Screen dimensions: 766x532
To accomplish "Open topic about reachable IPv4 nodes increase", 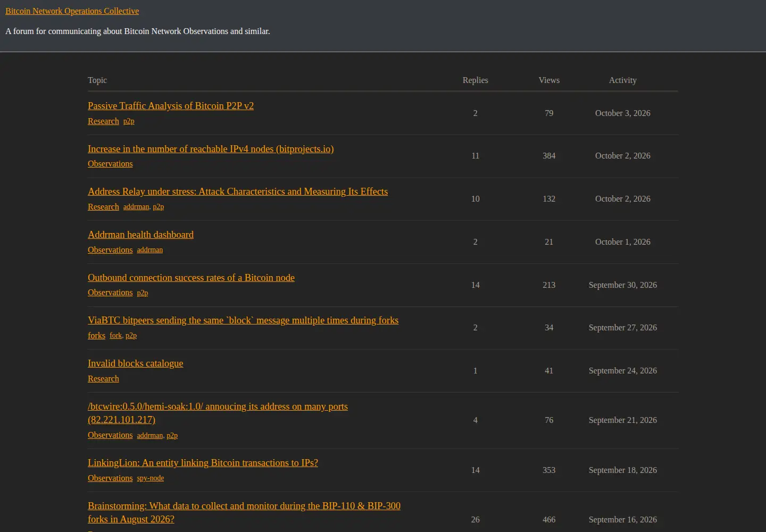I will tap(211, 148).
